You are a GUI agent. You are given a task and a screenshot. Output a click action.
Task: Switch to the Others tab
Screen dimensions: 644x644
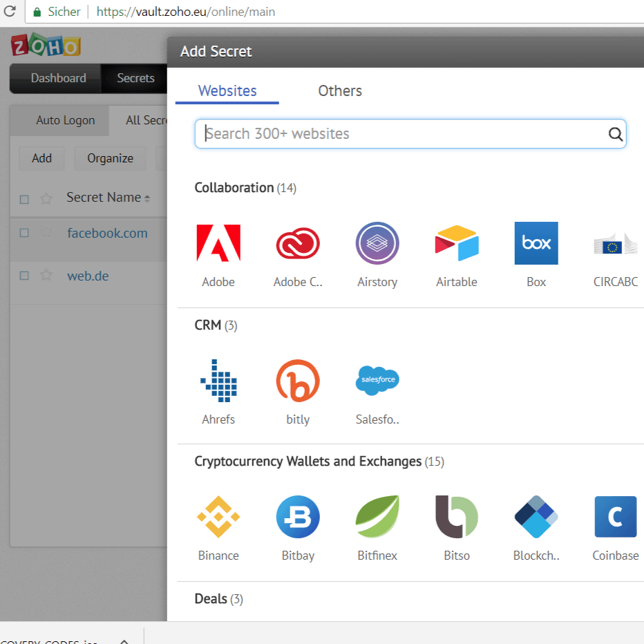click(x=340, y=91)
